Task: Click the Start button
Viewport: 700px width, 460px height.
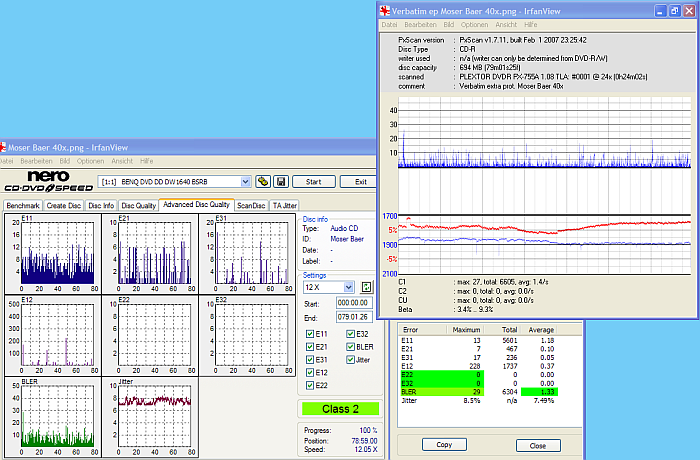Action: (313, 182)
